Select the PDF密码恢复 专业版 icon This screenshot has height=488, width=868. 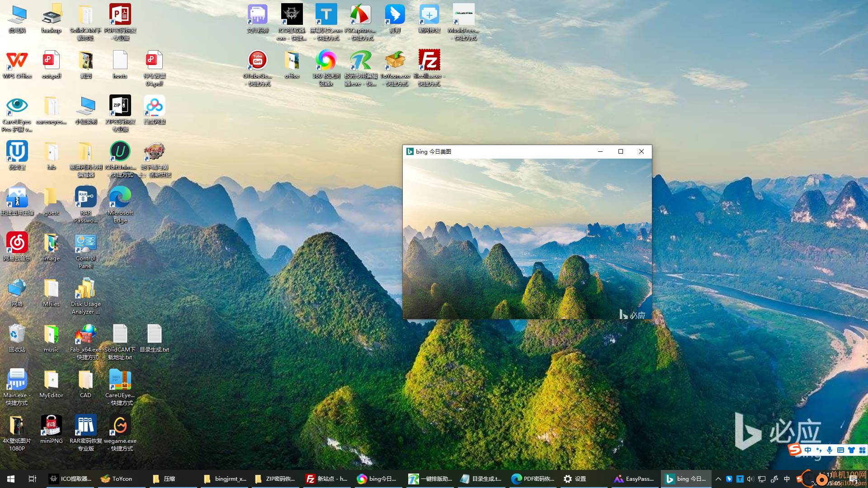click(120, 23)
